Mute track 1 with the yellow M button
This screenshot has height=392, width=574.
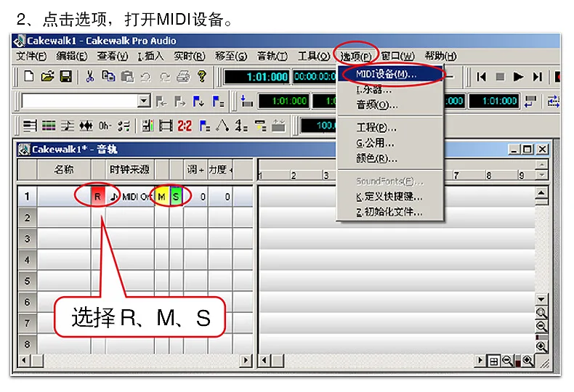pyautogui.click(x=161, y=197)
